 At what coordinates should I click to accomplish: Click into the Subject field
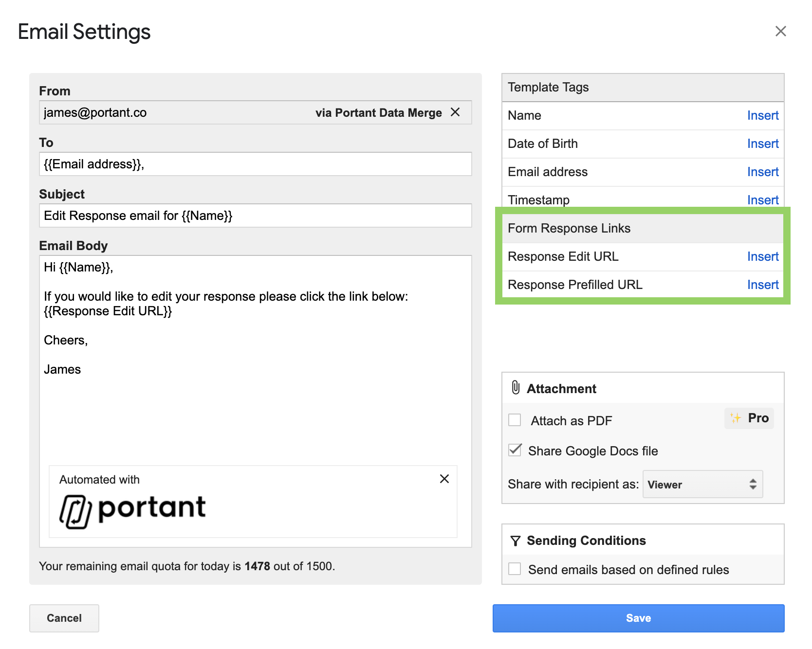pos(255,216)
